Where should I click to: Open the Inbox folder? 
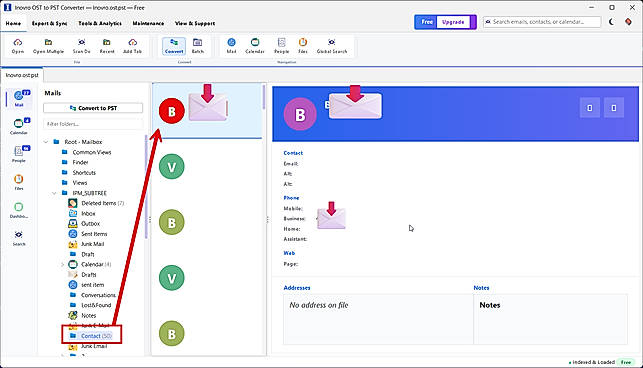click(x=88, y=213)
